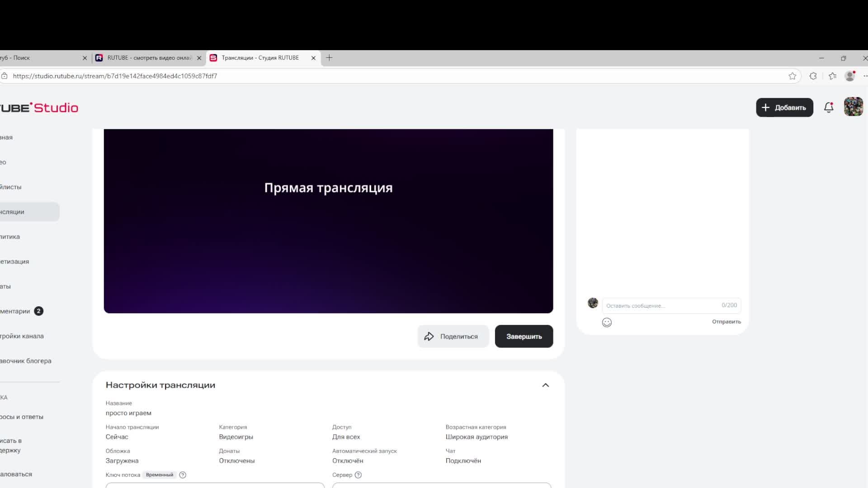Open the Аналитика section in the sidebar
Image resolution: width=868 pixels, height=488 pixels.
point(11,236)
